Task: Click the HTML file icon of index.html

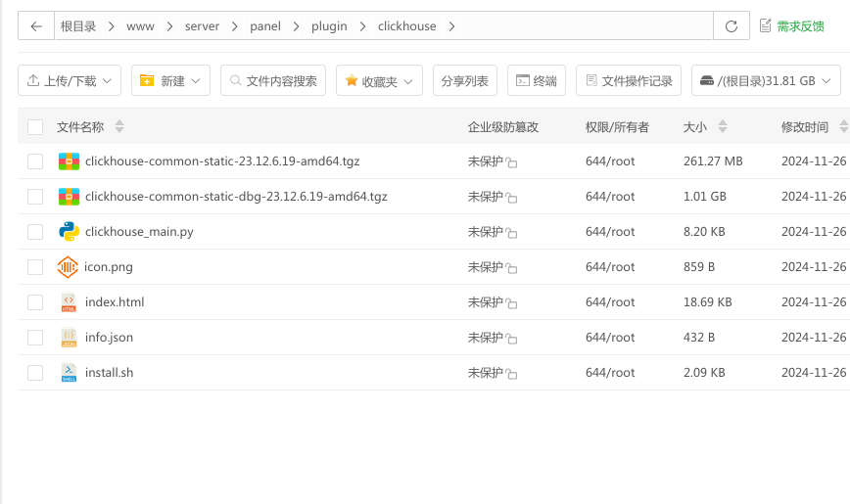Action: (69, 302)
